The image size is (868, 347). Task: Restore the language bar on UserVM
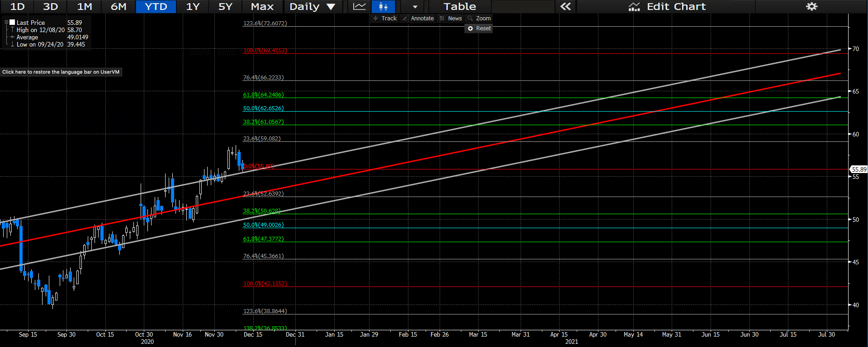click(x=61, y=72)
